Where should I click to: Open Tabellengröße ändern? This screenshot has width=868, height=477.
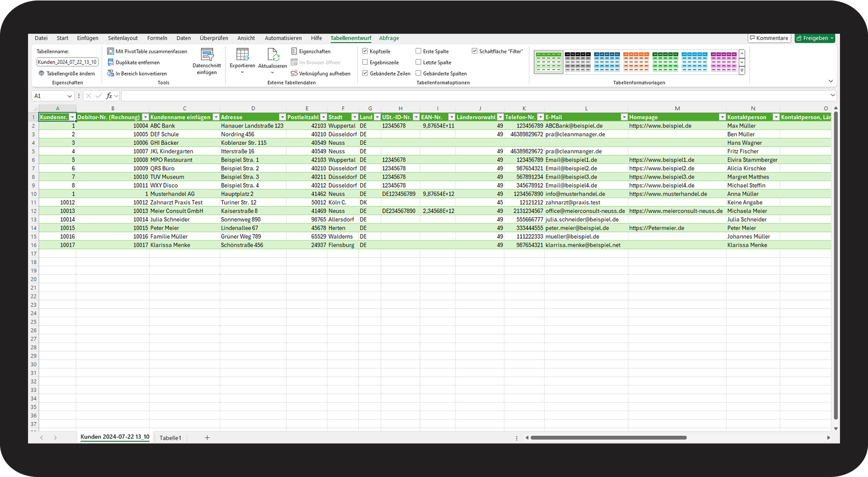coord(67,74)
